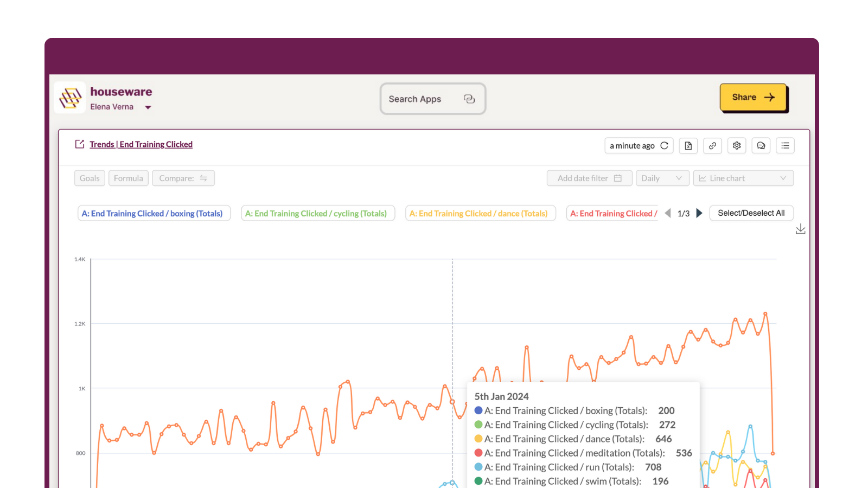Click the export file icon
This screenshot has width=868, height=488.
tap(688, 146)
